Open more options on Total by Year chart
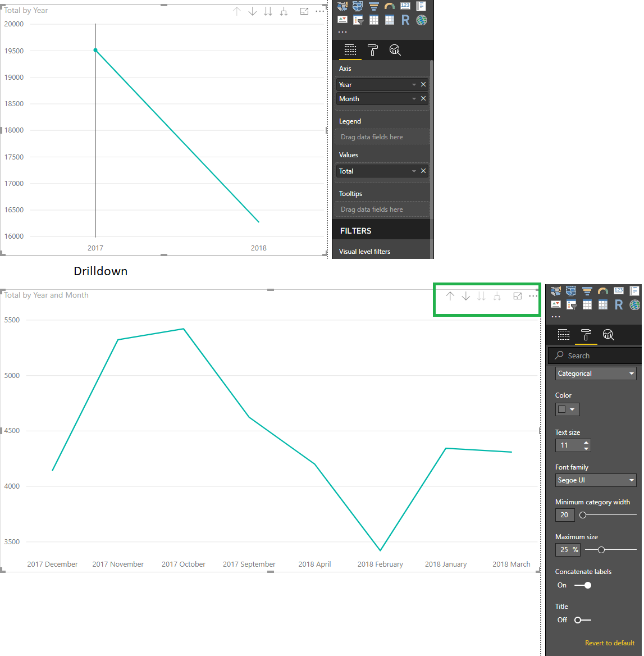This screenshot has height=656, width=644. (x=320, y=11)
